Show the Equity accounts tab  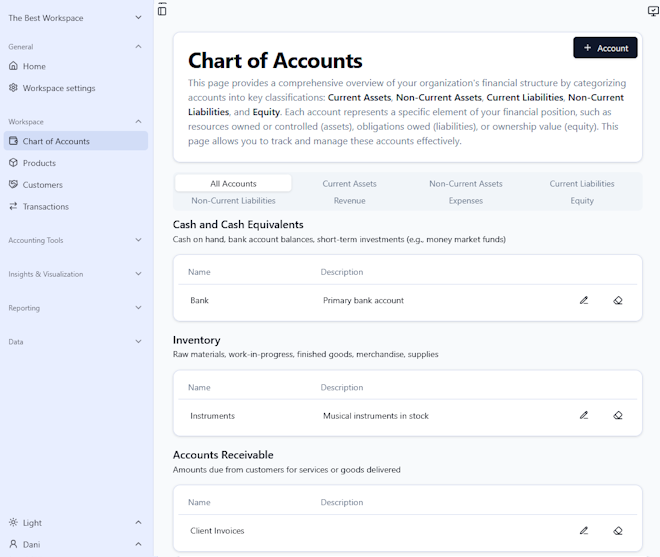pos(582,201)
